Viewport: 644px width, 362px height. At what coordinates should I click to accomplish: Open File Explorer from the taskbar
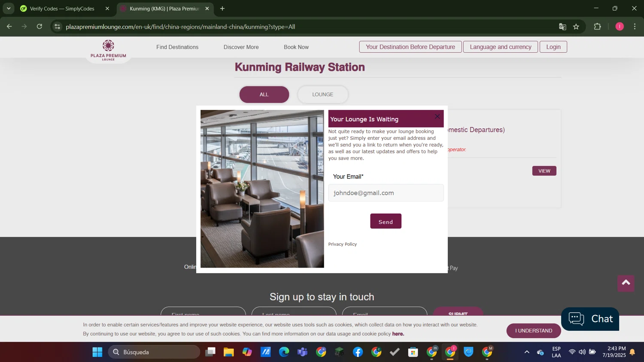(x=228, y=352)
